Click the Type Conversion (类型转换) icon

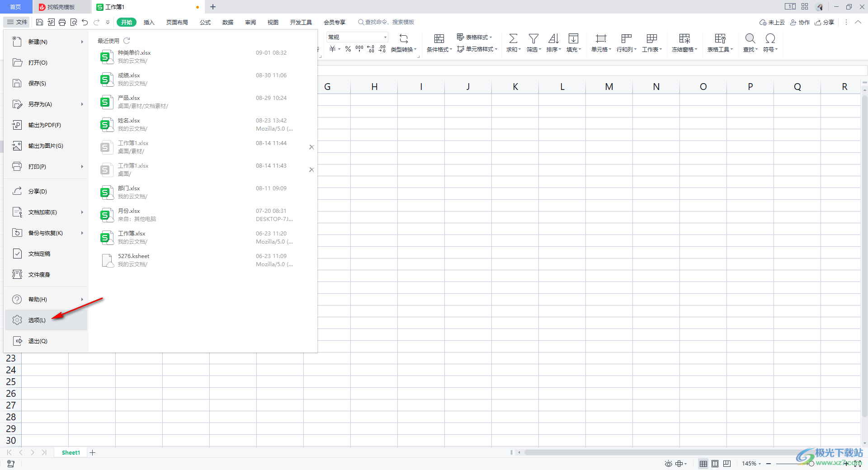[404, 38]
